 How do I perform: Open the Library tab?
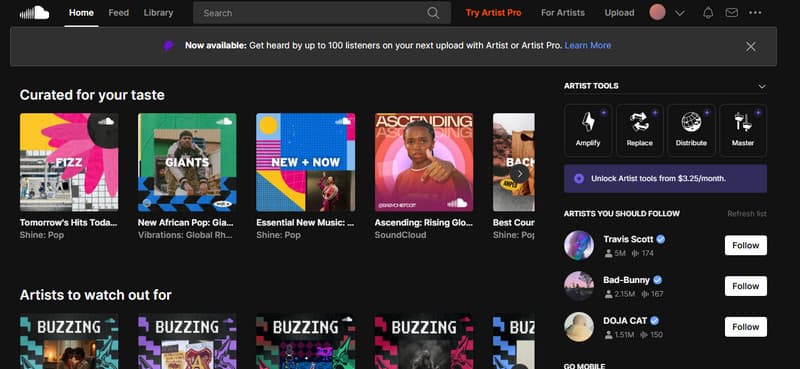(x=158, y=13)
